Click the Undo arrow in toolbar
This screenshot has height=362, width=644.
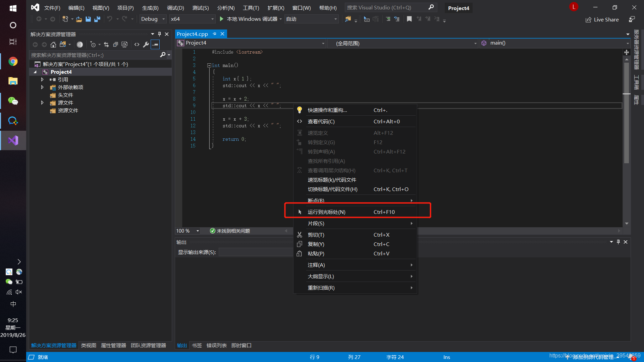110,19
